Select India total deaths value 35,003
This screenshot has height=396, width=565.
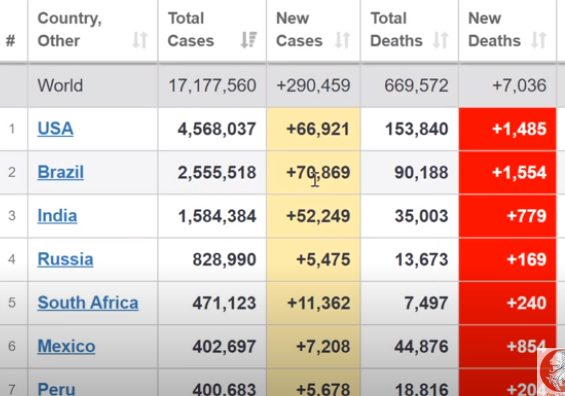(421, 216)
